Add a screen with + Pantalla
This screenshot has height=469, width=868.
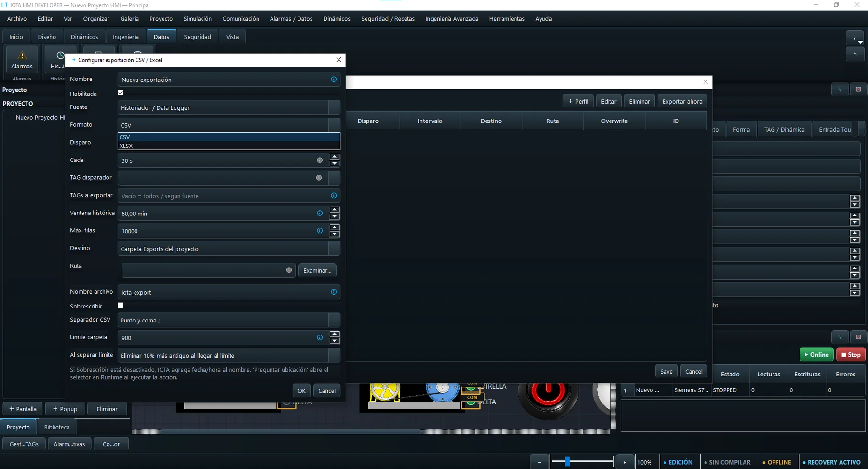[x=23, y=409]
